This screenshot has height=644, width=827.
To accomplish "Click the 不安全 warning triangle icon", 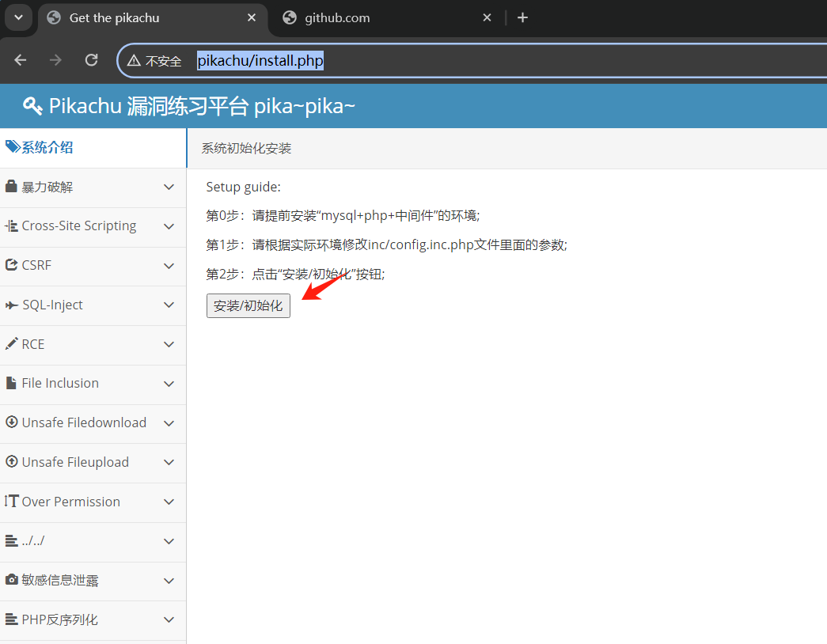I will coord(134,61).
